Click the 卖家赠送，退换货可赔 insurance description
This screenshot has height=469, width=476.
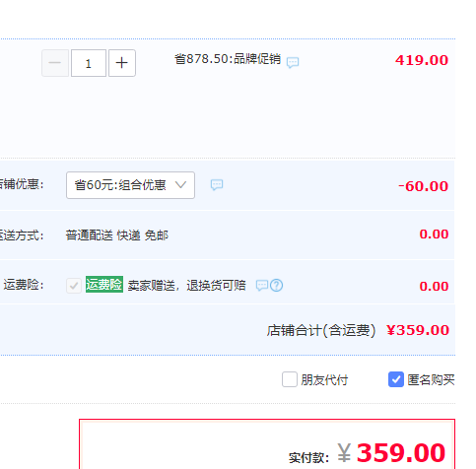click(186, 286)
